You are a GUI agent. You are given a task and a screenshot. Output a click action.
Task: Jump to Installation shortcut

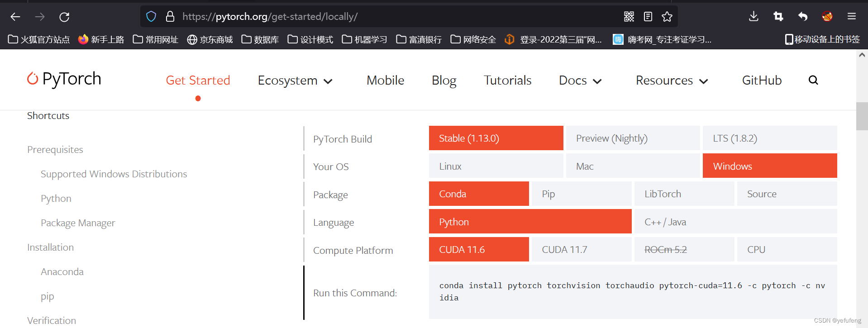tap(50, 247)
